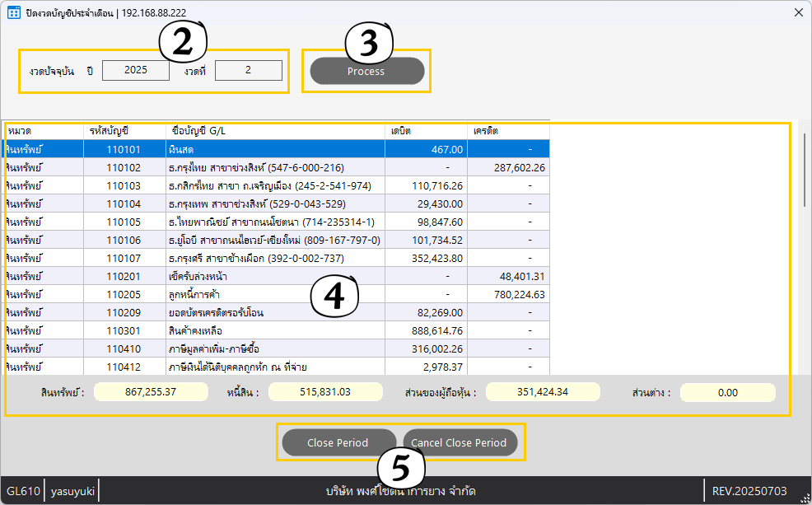Click the credit column header
This screenshot has height=505, width=812.
tap(508, 131)
